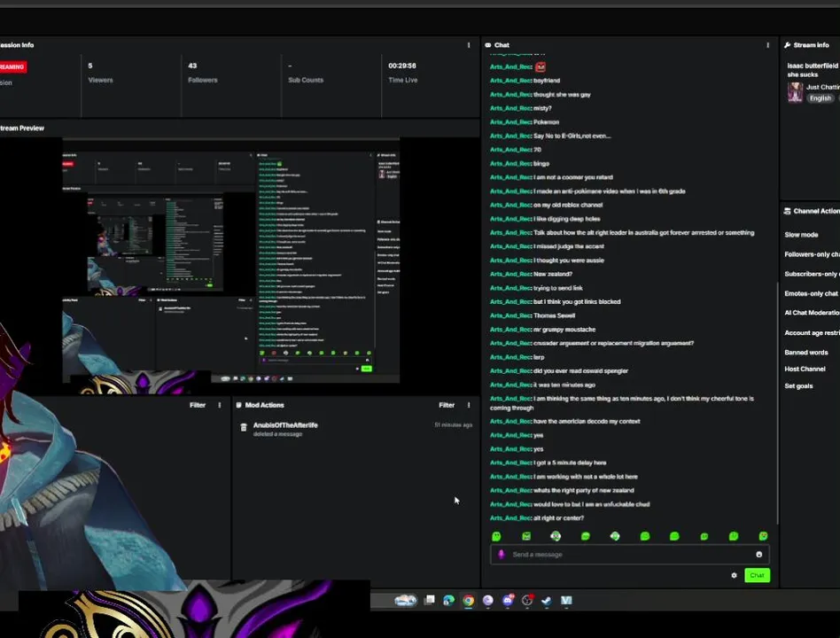Viewport: 840px width, 638px height.
Task: Click chat message 'bingo'
Action: [541, 164]
